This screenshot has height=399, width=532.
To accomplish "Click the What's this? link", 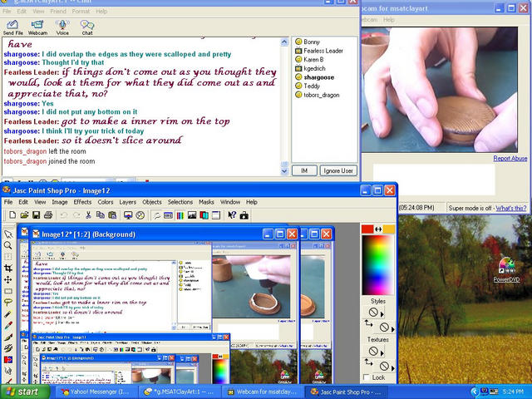I will tap(511, 208).
